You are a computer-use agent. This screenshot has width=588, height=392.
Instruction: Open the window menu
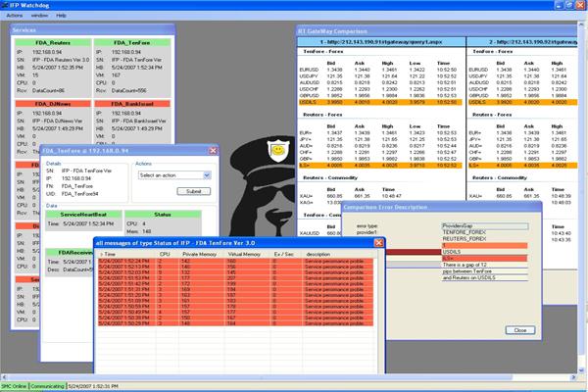pos(39,16)
